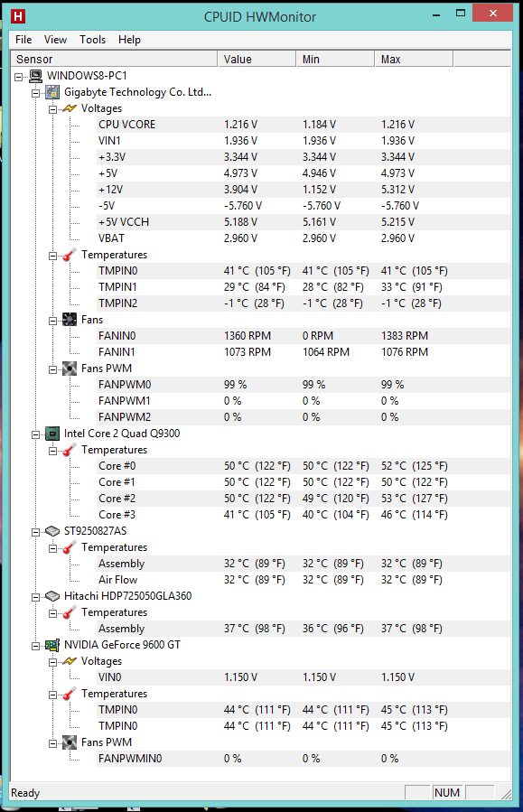Open the Tools menu
This screenshot has width=523, height=812.
coord(93,40)
